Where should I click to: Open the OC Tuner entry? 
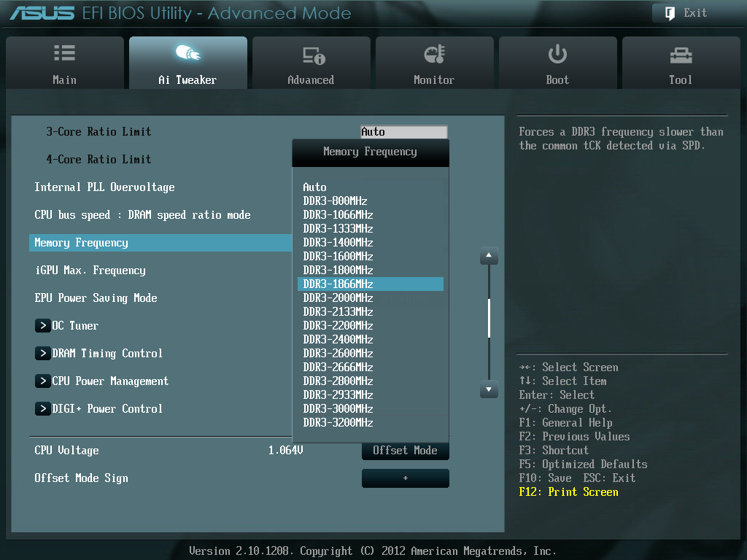(75, 326)
